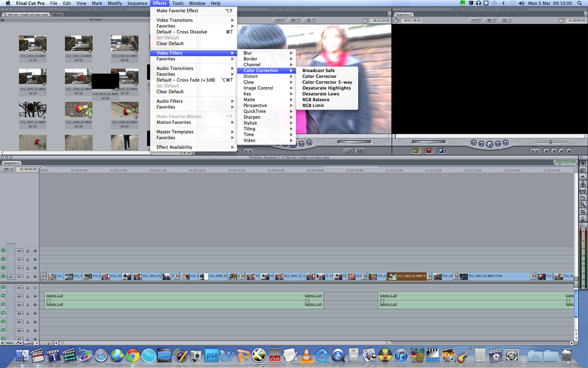This screenshot has height=368, width=588.
Task: Select the Slip tool in tool palette
Action: coord(583,190)
